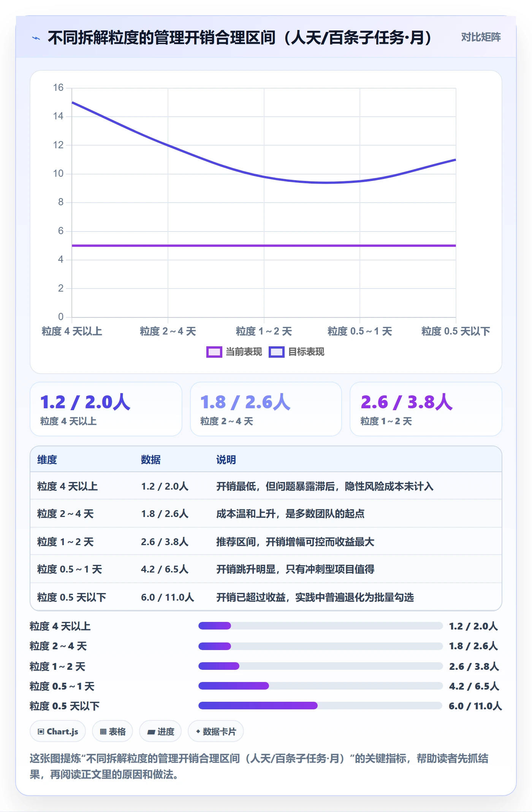The height and width of the screenshot is (812, 532).
Task: Click the curved blue 目标表现 line in chart
Action: click(x=264, y=176)
